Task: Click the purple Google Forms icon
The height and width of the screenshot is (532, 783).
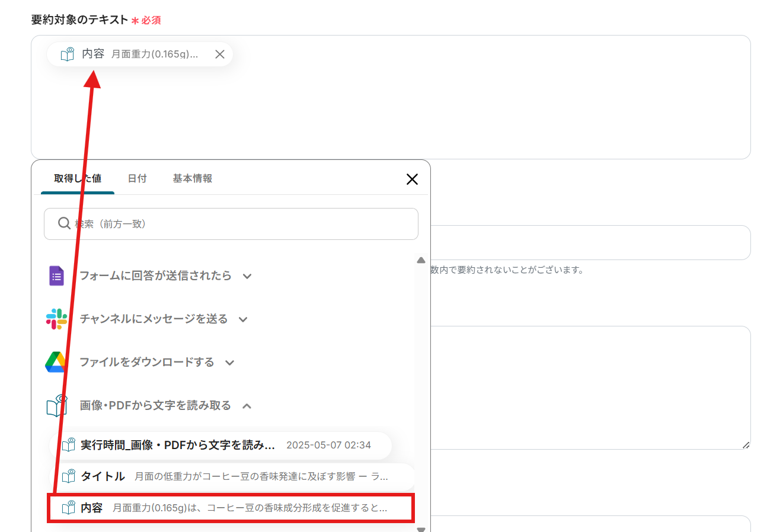Action: click(x=56, y=276)
